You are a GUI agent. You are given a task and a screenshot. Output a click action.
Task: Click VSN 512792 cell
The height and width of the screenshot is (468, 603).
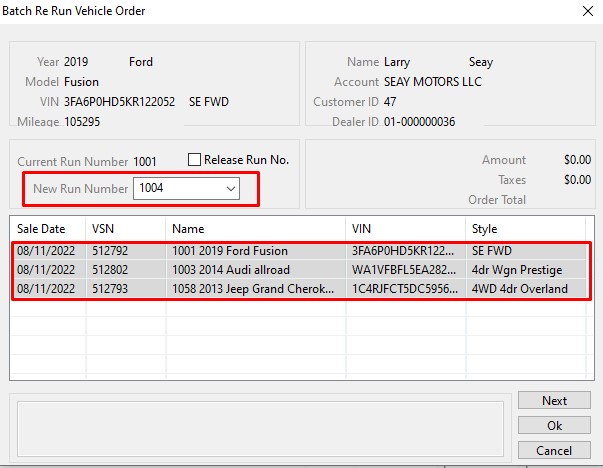(x=110, y=251)
